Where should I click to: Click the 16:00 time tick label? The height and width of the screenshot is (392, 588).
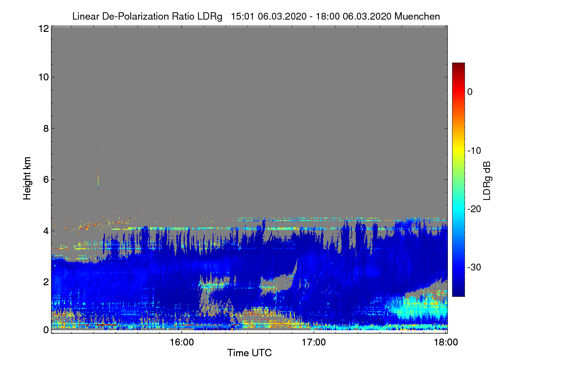181,342
